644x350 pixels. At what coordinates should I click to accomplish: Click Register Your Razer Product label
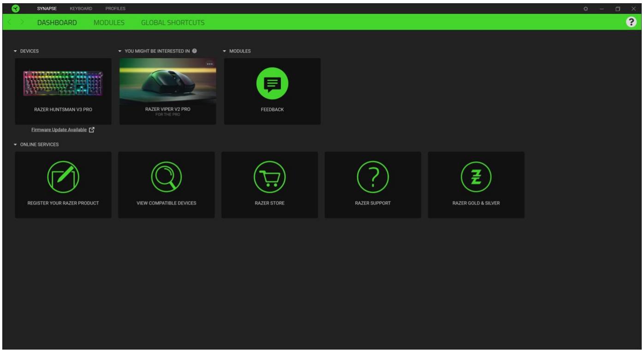63,203
